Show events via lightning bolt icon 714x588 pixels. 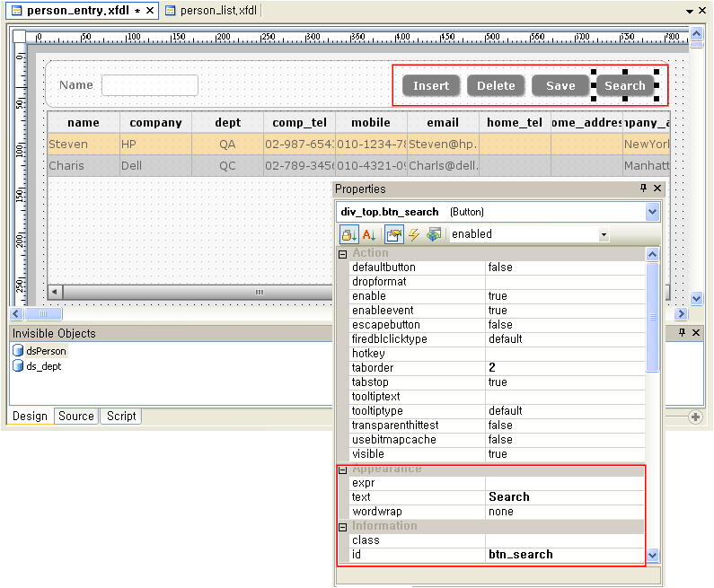[x=414, y=234]
